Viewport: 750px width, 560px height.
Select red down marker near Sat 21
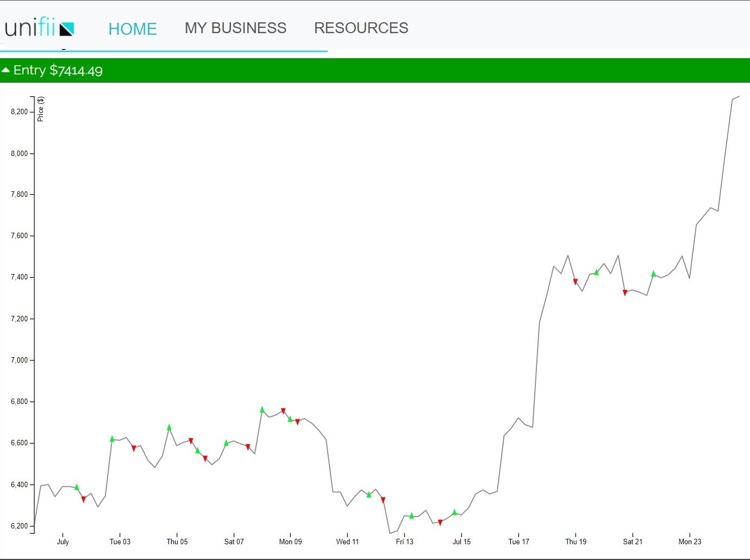pos(625,293)
